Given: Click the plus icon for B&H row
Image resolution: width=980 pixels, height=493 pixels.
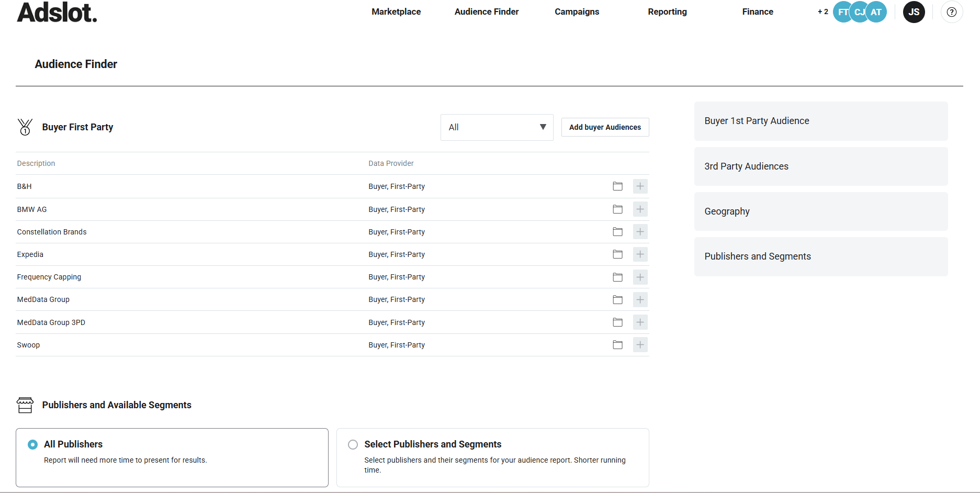Looking at the screenshot, I should 640,186.
